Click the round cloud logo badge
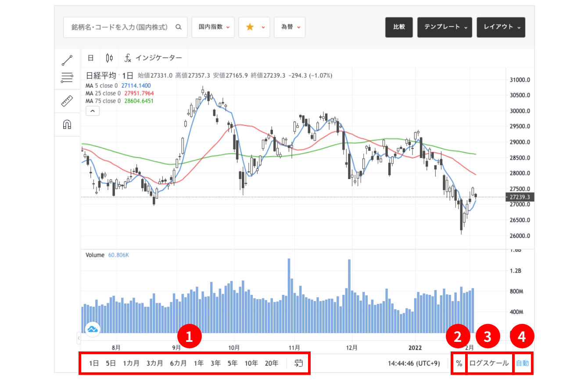 (x=93, y=328)
